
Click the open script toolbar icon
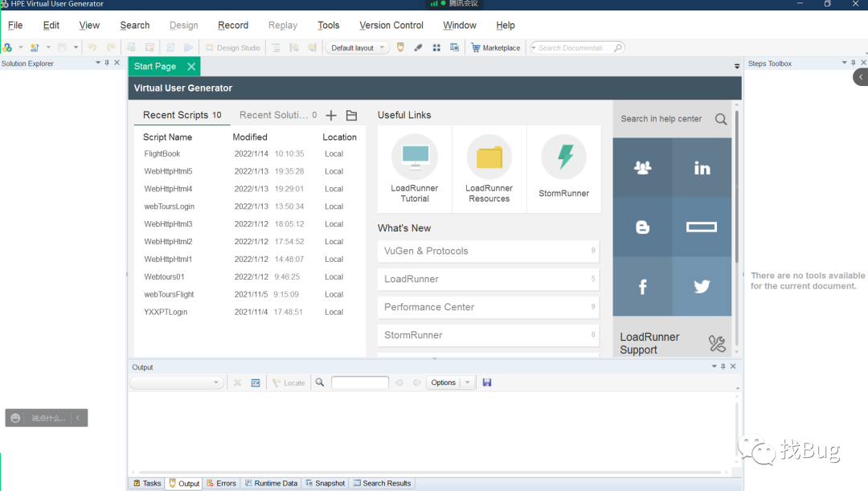point(35,47)
